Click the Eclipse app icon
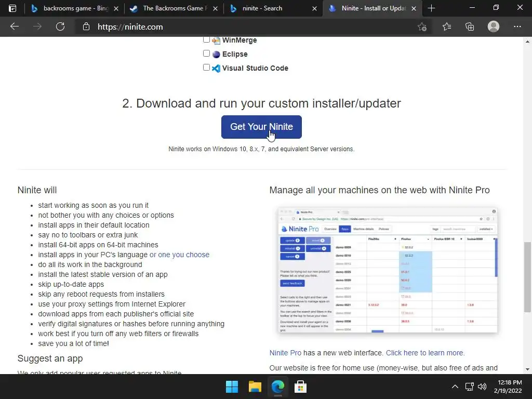This screenshot has width=532, height=399. tap(216, 54)
